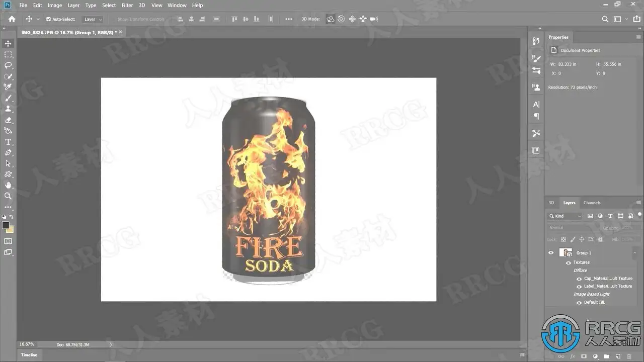Click the background color swatch

click(x=11, y=230)
